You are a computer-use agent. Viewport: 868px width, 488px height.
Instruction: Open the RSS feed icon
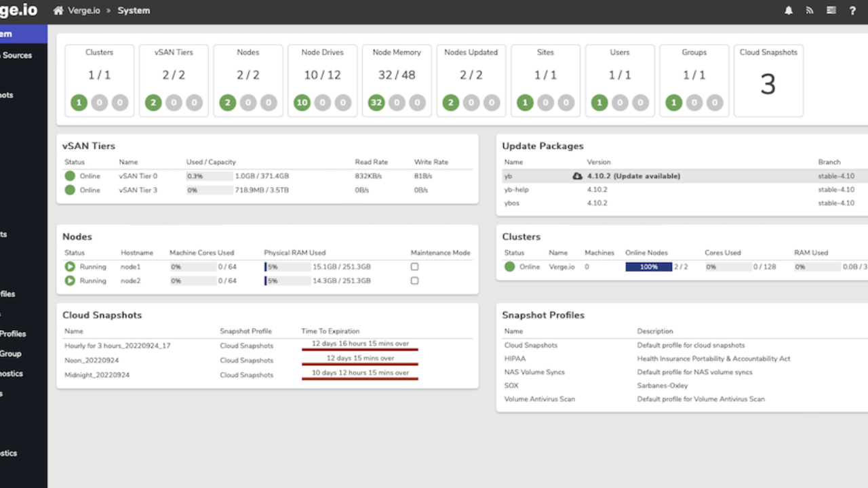[x=810, y=10]
